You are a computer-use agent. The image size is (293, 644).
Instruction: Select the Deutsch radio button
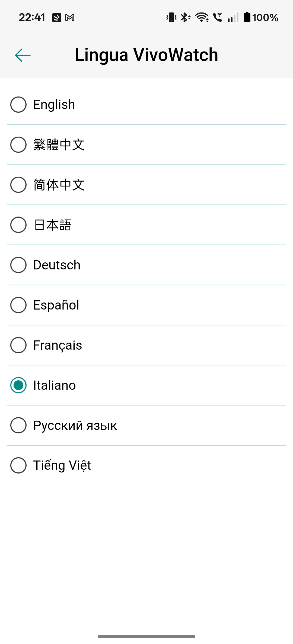pos(18,265)
